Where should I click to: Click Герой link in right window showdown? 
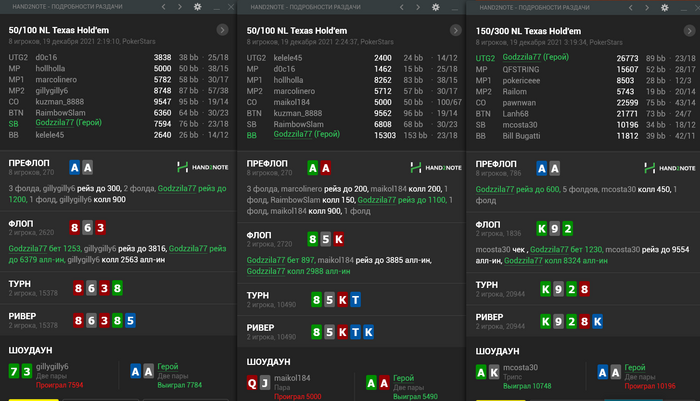[635, 367]
